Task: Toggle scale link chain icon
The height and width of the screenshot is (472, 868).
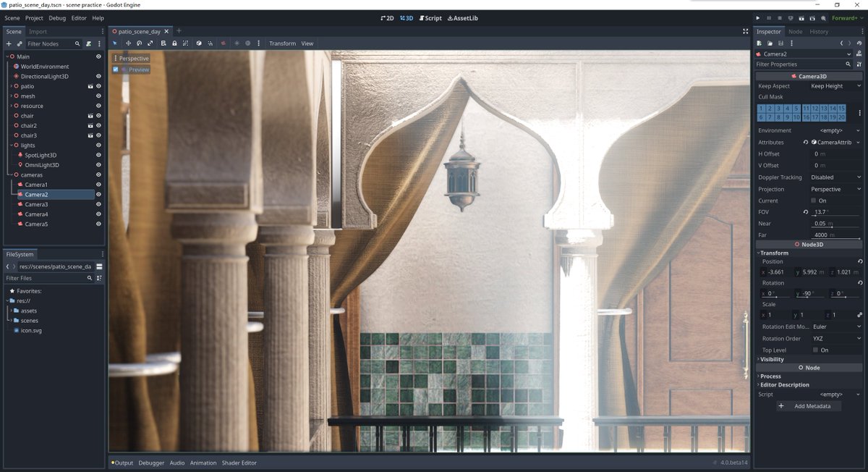Action: [859, 315]
